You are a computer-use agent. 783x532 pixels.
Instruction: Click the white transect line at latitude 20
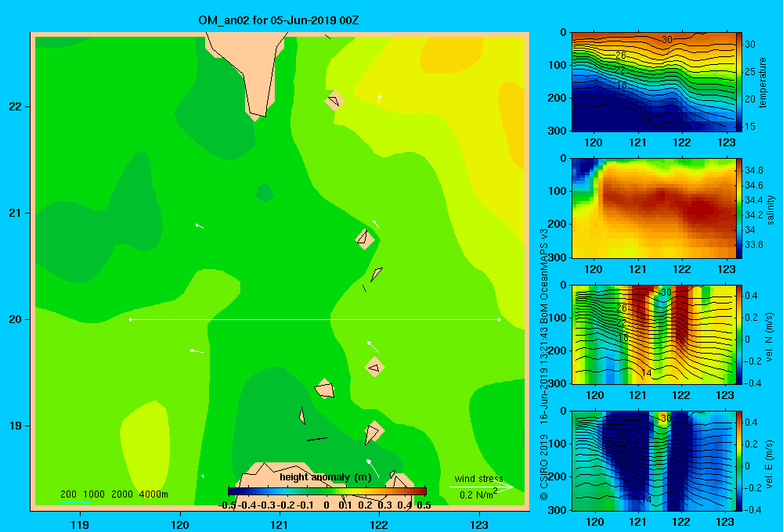coord(315,319)
